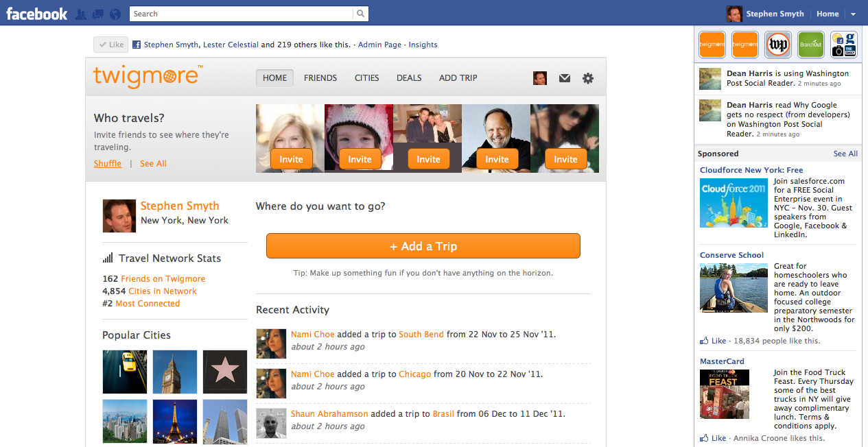Screen dimensions: 868x447
Task: Select the CITIES tab
Action: click(x=366, y=78)
